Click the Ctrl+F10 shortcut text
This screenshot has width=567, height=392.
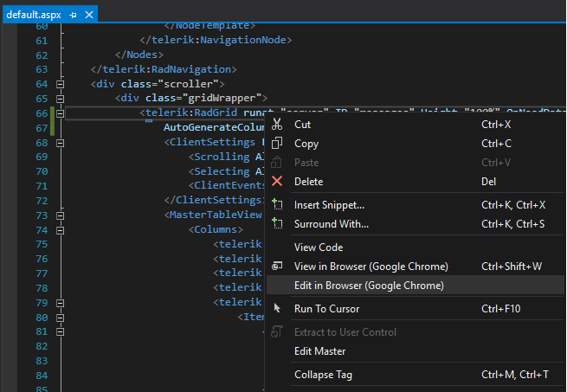click(x=501, y=308)
